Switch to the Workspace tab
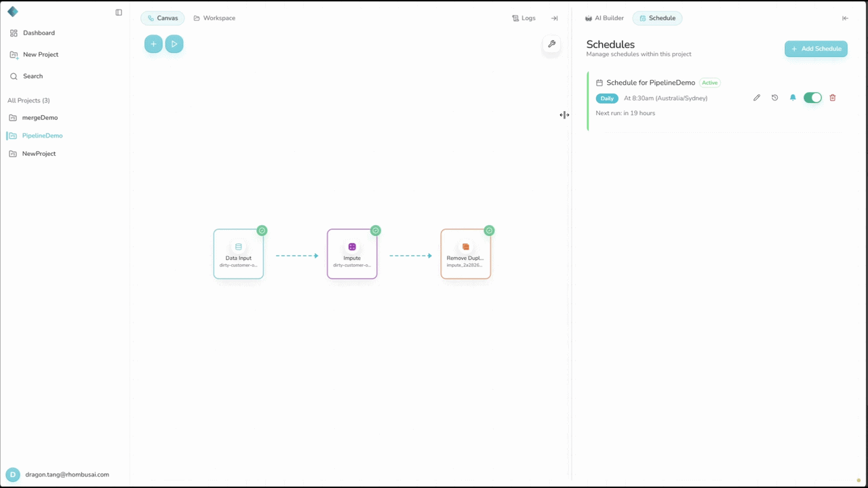The image size is (868, 488). (x=214, y=18)
